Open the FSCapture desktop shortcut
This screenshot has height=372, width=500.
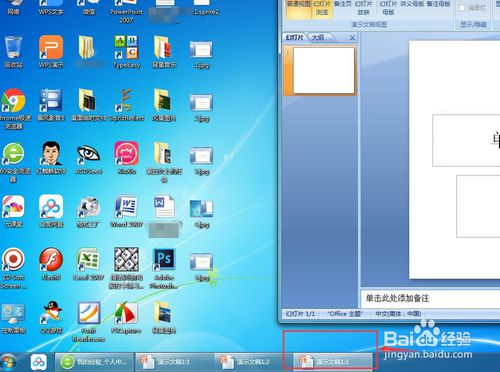click(x=126, y=317)
